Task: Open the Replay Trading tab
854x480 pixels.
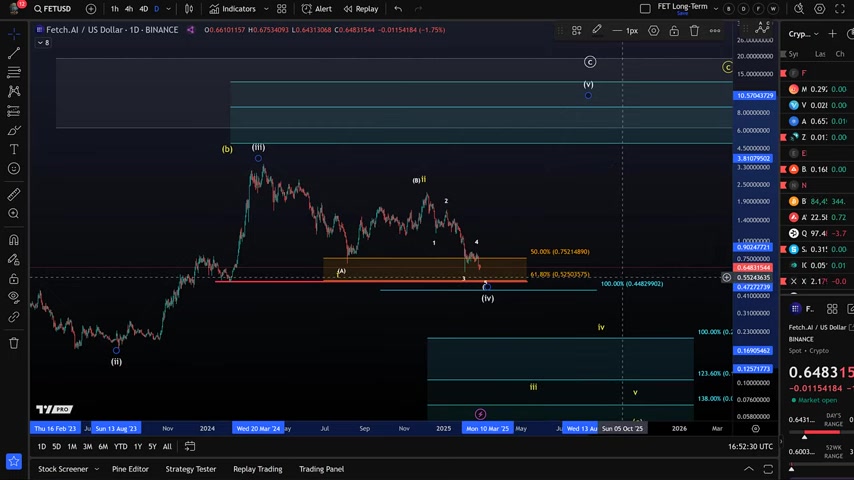Action: pyautogui.click(x=258, y=469)
